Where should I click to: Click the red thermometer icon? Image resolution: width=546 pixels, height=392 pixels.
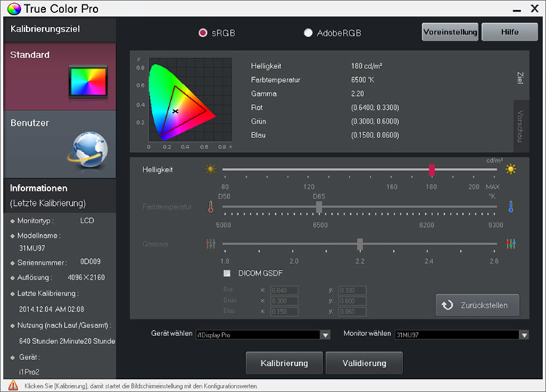pos(210,207)
